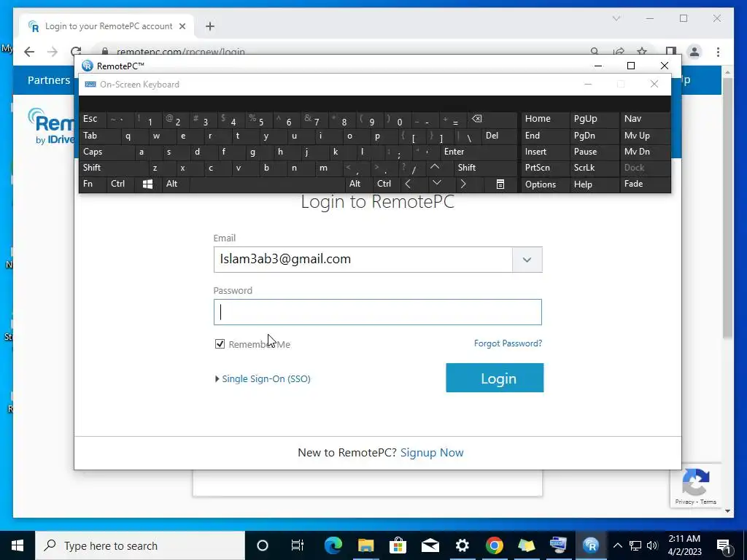Screen dimensions: 747x560
Task: Toggle right Shift key on On-Screen Keyboard
Action: point(485,168)
